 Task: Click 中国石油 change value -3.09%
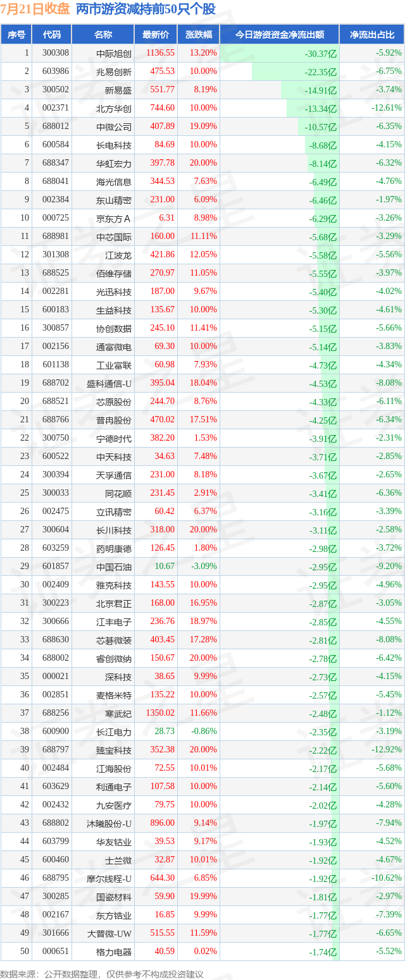click(x=203, y=566)
